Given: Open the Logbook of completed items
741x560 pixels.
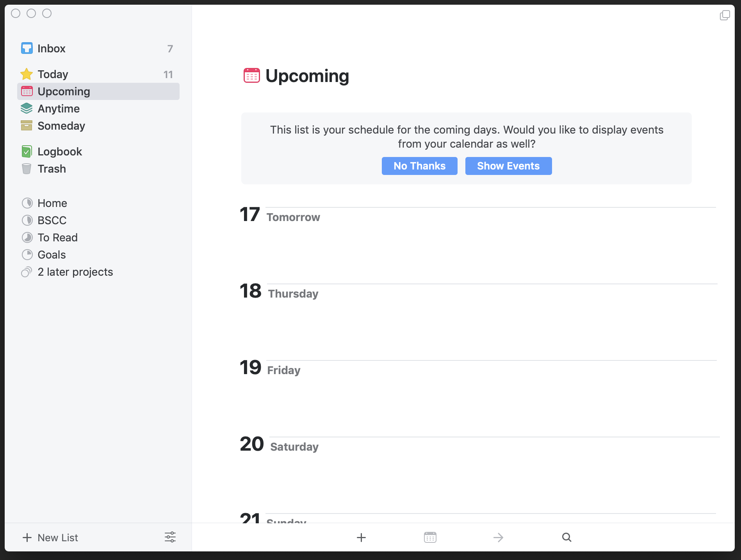Looking at the screenshot, I should point(59,152).
